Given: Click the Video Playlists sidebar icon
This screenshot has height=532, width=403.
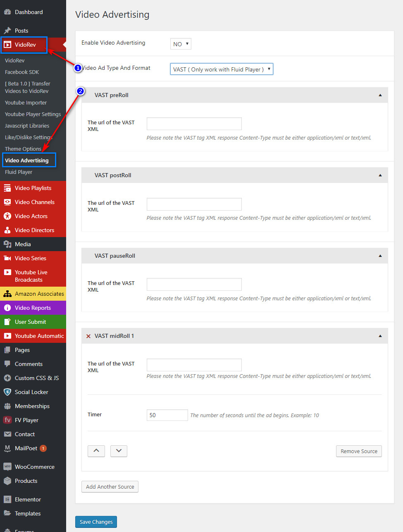Looking at the screenshot, I should tap(7, 188).
